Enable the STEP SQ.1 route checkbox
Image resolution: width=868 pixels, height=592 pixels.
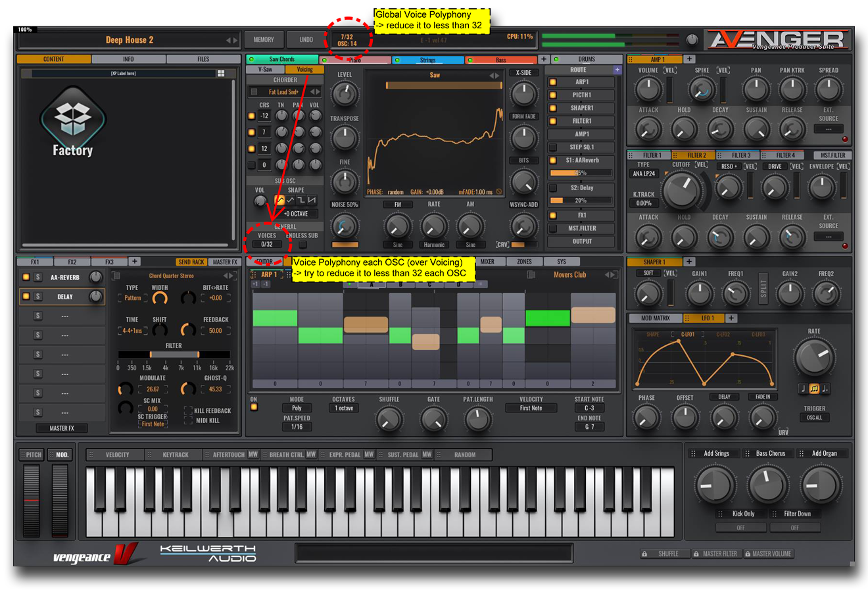553,147
